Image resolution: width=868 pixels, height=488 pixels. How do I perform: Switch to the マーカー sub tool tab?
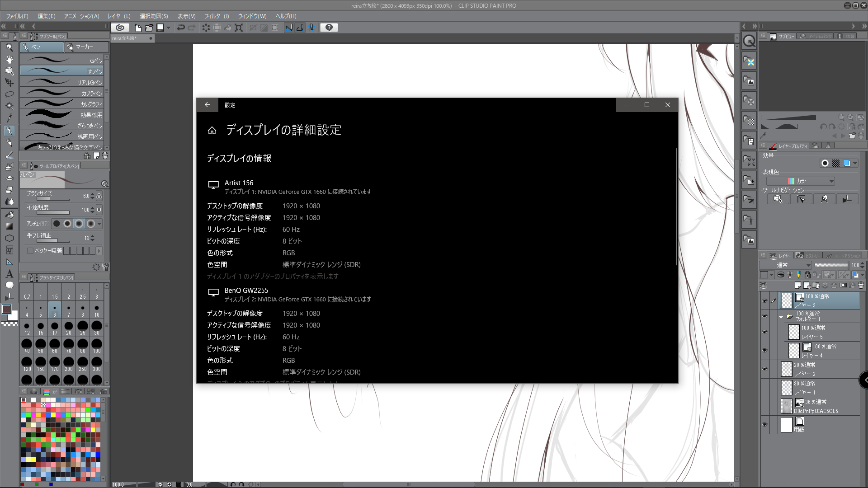86,47
